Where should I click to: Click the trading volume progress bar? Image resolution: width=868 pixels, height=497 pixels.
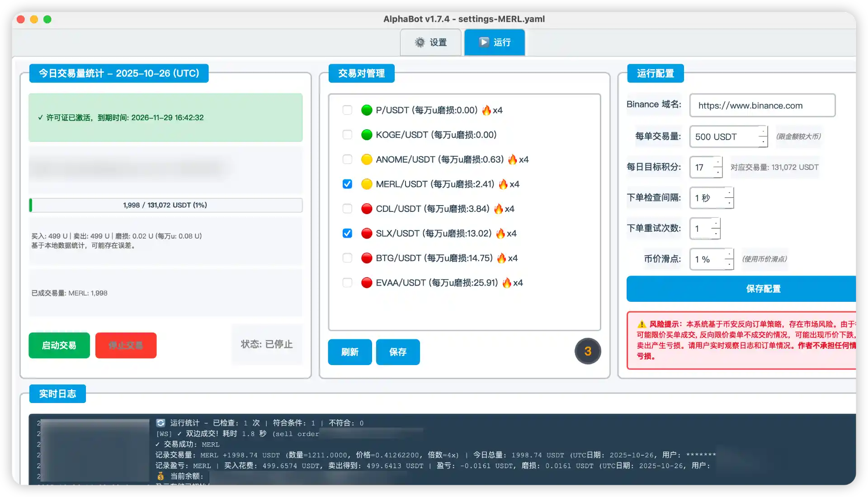tap(165, 205)
